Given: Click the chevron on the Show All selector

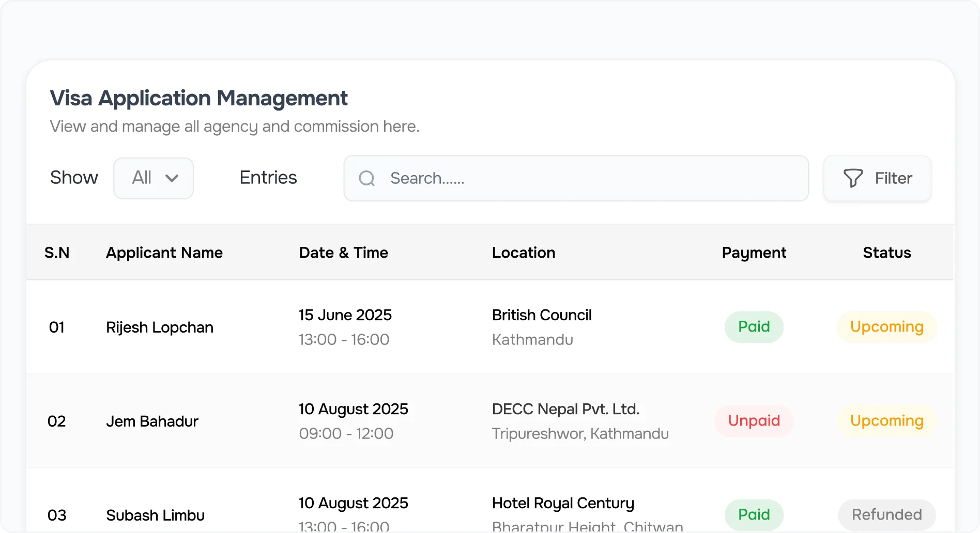Looking at the screenshot, I should (173, 178).
